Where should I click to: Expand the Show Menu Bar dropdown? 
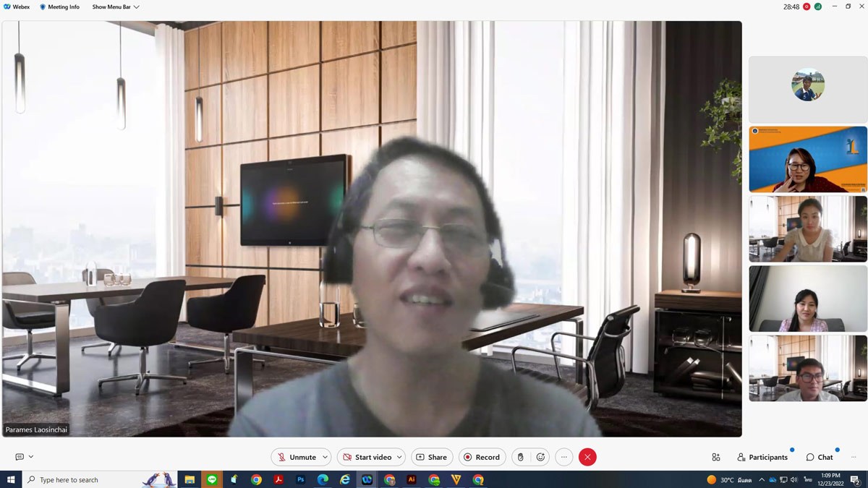(116, 7)
